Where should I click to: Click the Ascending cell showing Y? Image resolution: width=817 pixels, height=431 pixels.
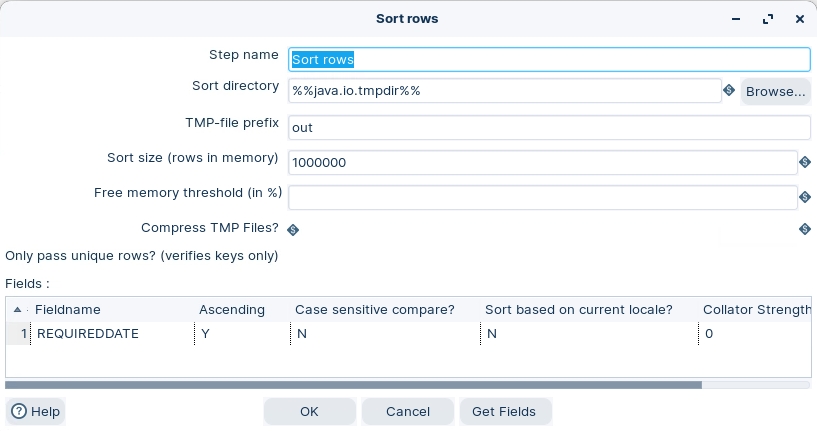point(240,334)
